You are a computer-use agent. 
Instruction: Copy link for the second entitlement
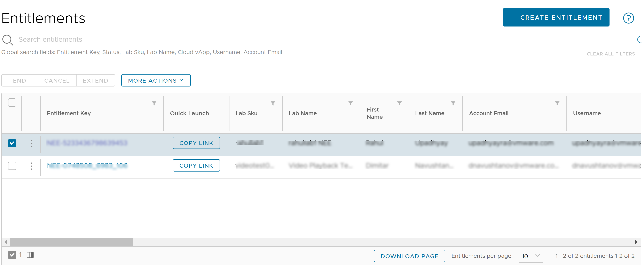point(196,165)
